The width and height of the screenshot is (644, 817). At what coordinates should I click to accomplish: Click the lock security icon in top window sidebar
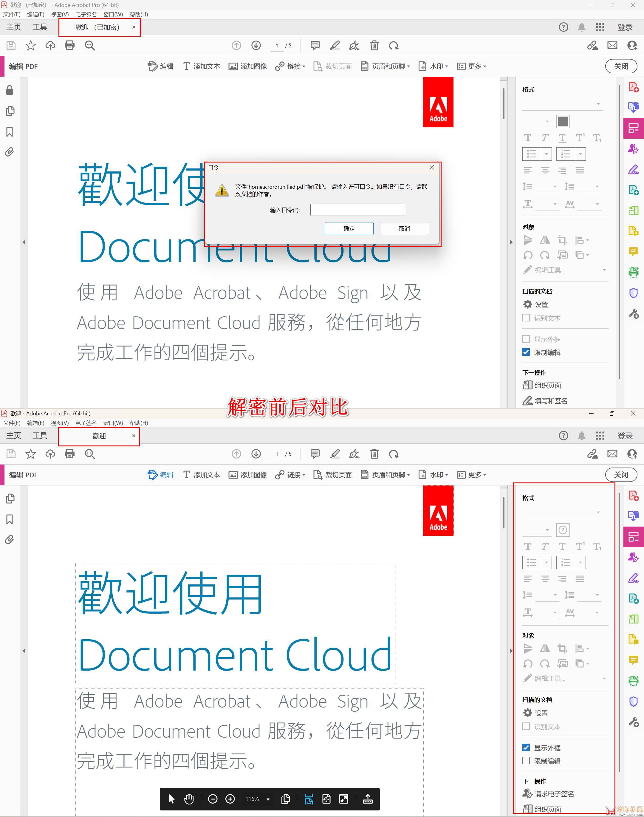pyautogui.click(x=10, y=90)
